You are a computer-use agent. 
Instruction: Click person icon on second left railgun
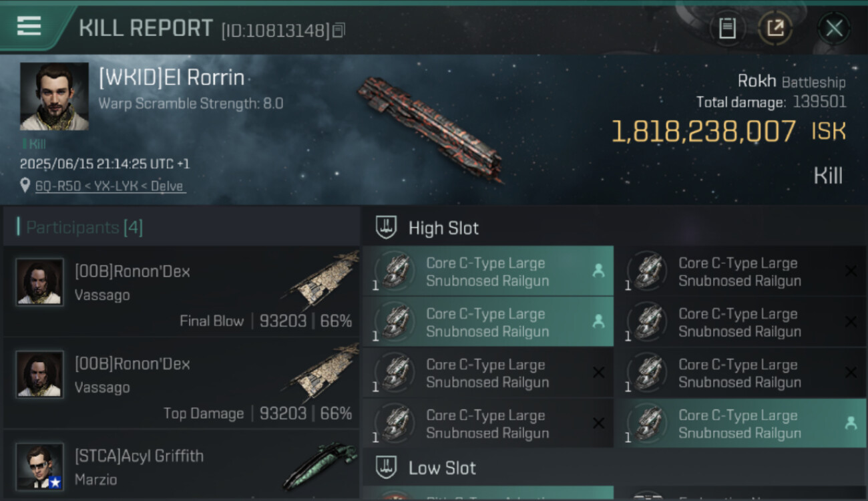(598, 321)
